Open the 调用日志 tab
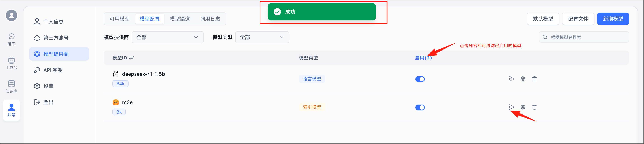Image resolution: width=644 pixels, height=144 pixels. [210, 19]
